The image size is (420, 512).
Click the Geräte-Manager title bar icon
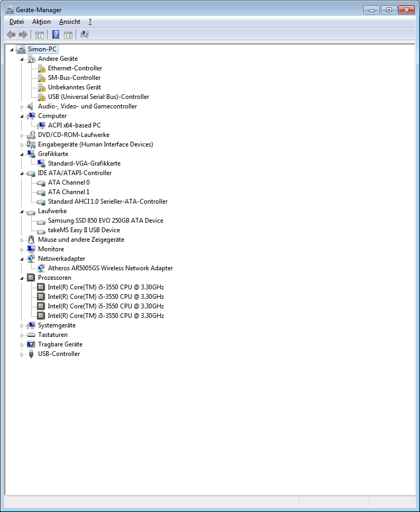10,10
